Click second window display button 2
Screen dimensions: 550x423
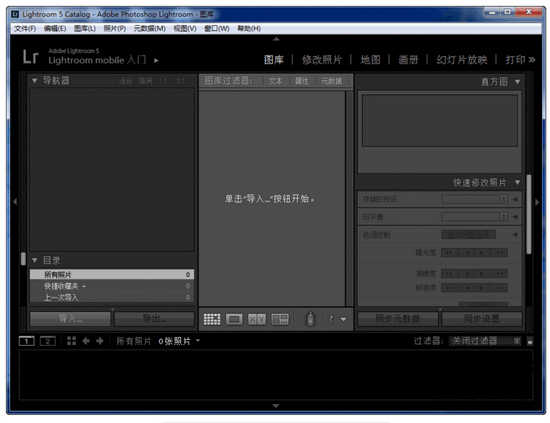[48, 341]
